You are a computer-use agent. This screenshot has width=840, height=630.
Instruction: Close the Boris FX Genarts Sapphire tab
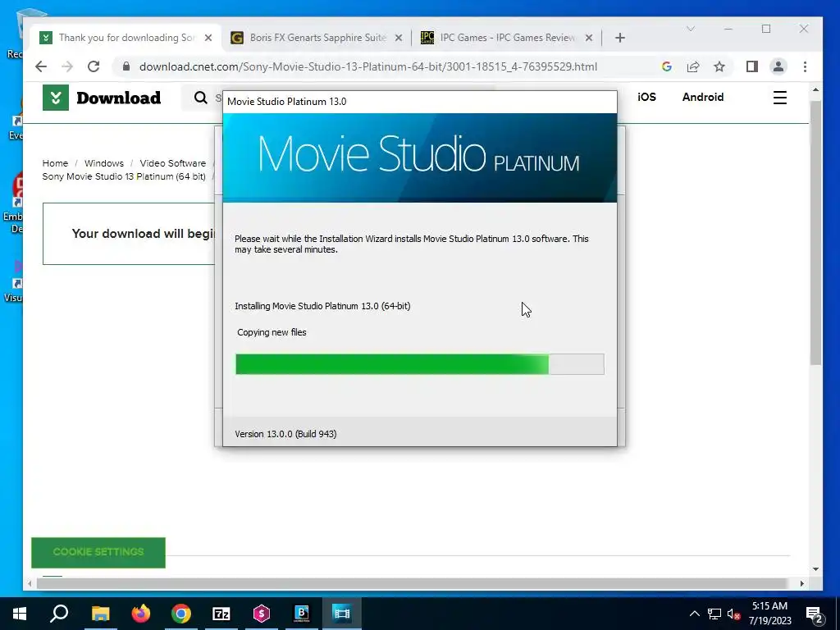point(399,38)
